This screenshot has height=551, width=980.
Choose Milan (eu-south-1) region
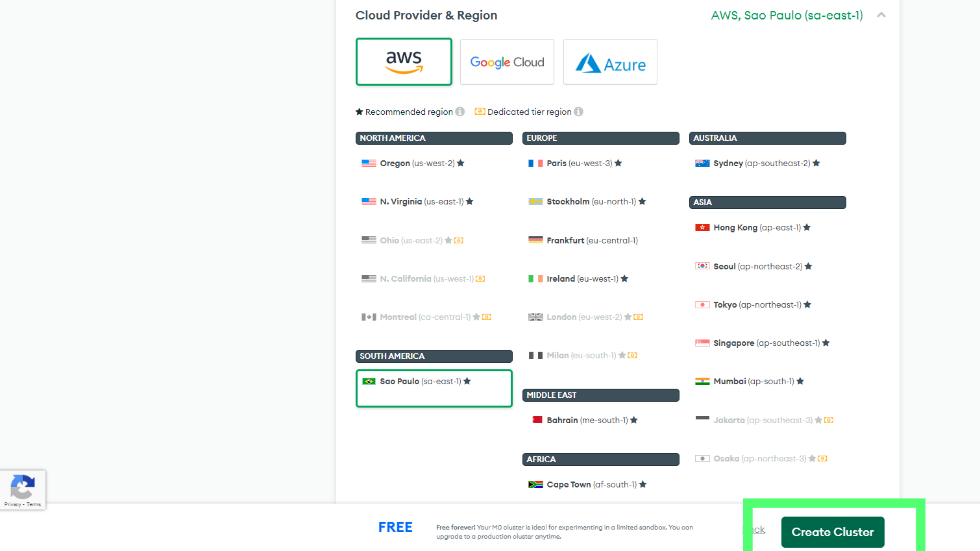601,355
